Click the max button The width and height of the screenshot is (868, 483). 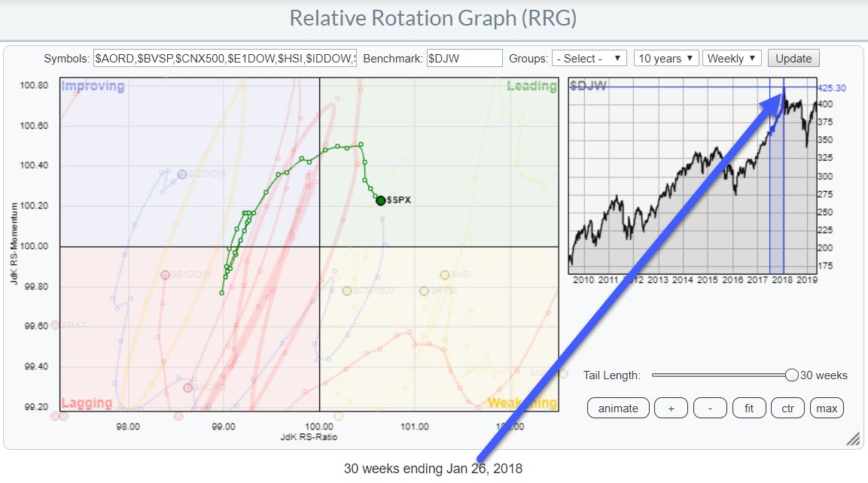pyautogui.click(x=827, y=409)
